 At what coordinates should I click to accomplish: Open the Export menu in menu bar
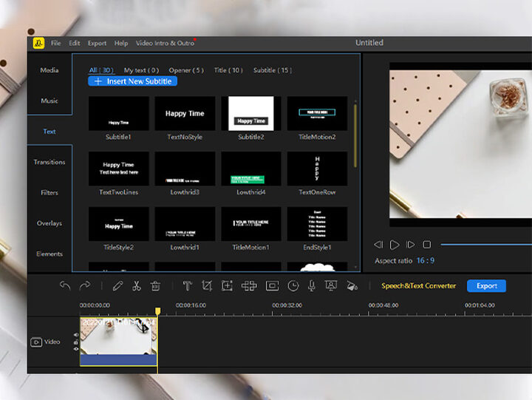[x=97, y=43]
